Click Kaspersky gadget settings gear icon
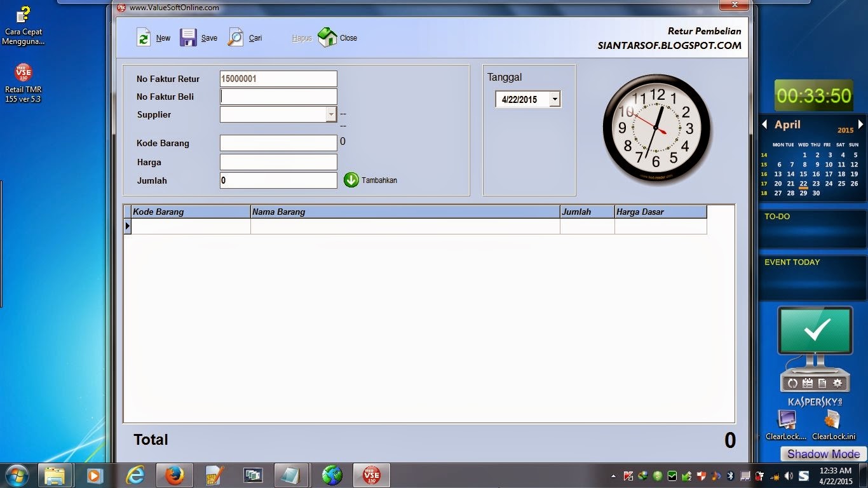 [x=837, y=383]
